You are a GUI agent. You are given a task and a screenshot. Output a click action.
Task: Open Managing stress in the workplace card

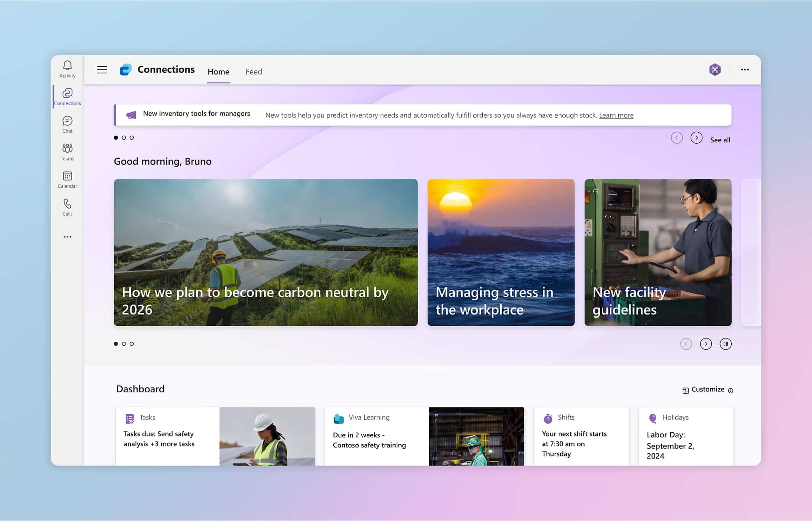click(501, 252)
